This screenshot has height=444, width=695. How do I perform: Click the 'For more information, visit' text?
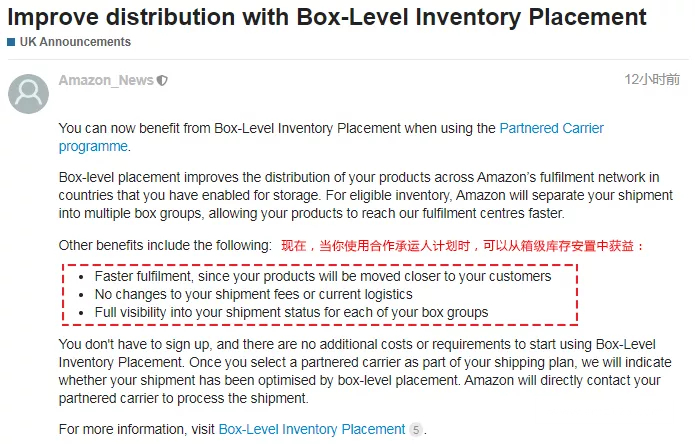[x=137, y=429]
